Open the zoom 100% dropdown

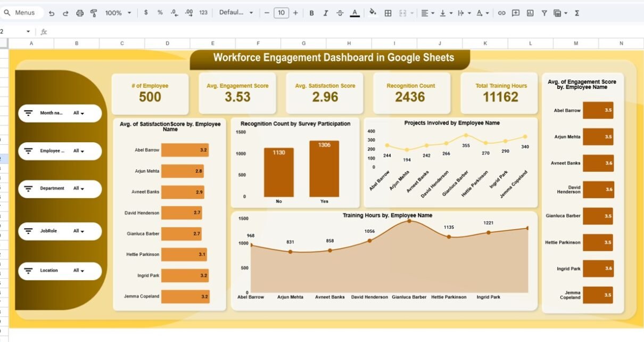click(x=118, y=13)
